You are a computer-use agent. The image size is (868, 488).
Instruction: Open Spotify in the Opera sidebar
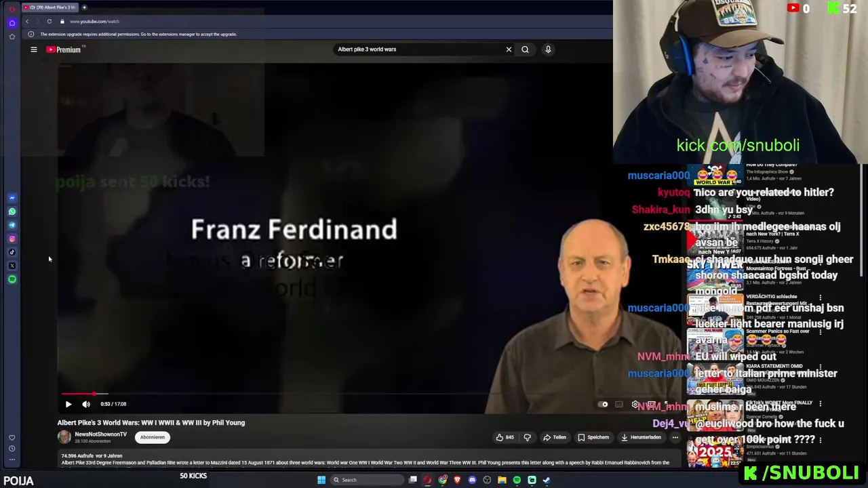(x=12, y=279)
